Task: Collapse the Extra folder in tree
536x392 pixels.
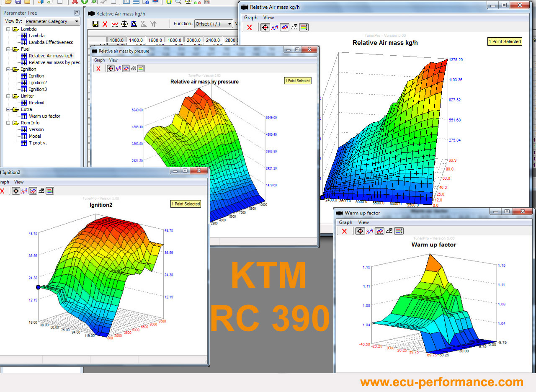Action: coord(9,109)
